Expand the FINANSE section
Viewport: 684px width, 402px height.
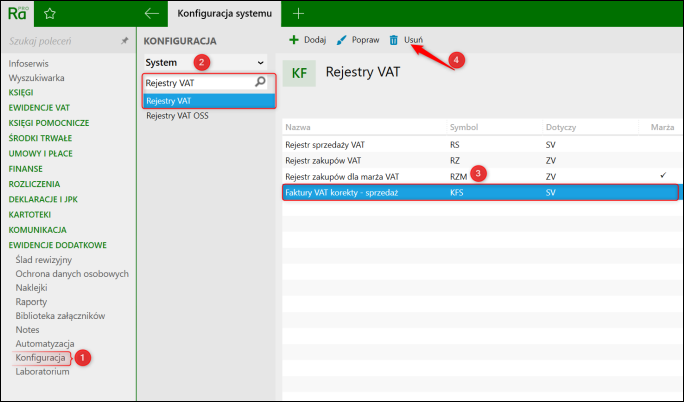tap(25, 169)
